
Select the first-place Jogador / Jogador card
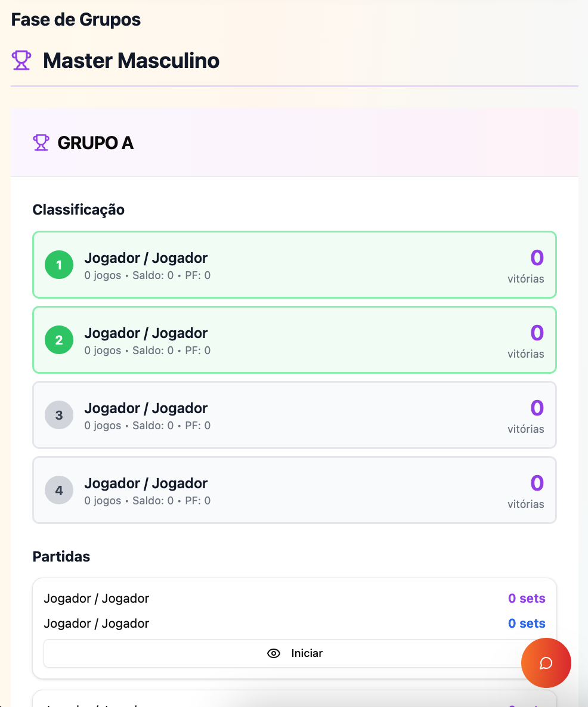click(x=295, y=265)
